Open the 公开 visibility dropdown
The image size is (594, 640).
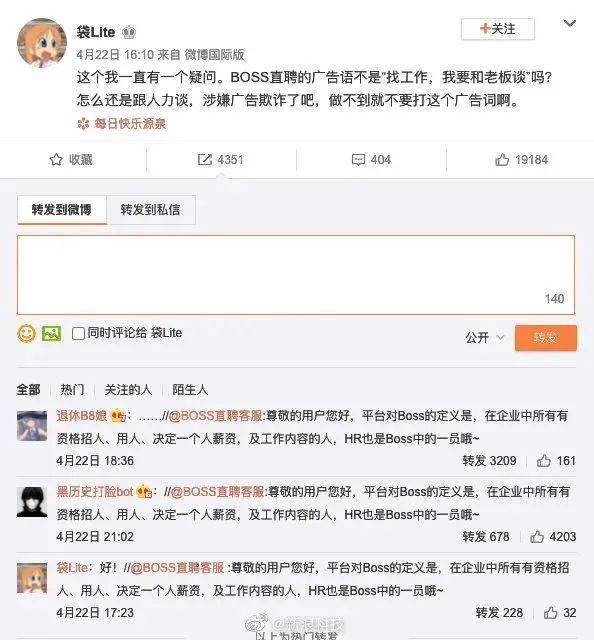(485, 338)
